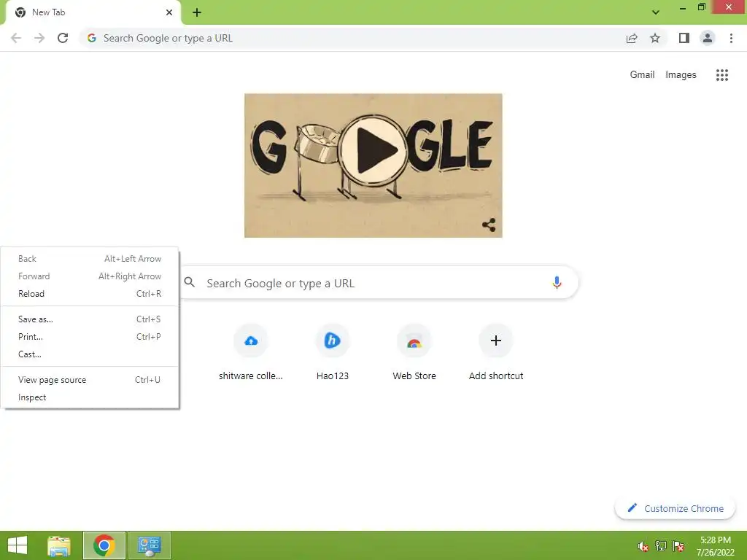Click the Google G icon in omnibox

92,38
